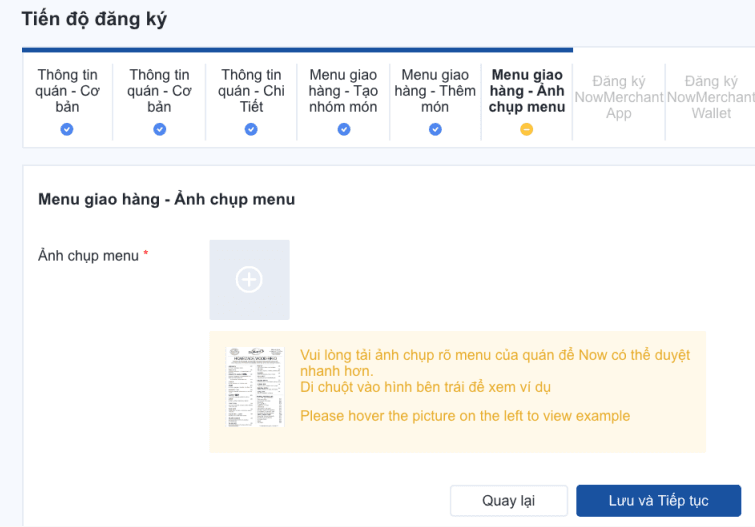
Task: Open the Đăng ký NowMerchant App step
Action: [619, 97]
